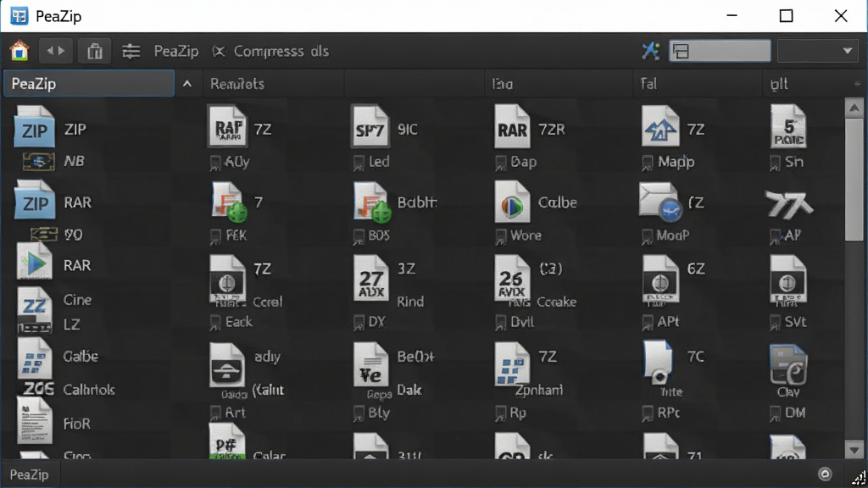This screenshot has height=488, width=868.
Task: Click the search input field in the toolbar
Action: [720, 51]
